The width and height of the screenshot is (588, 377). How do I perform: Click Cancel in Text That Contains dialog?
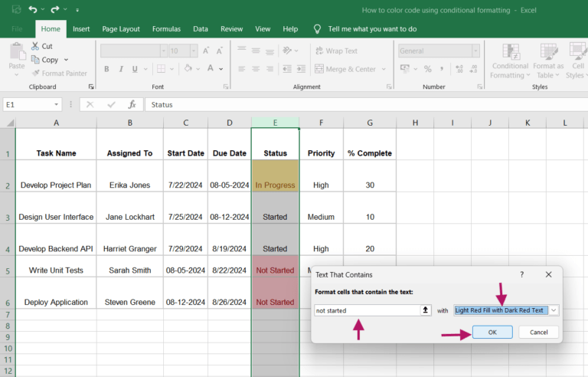point(538,332)
